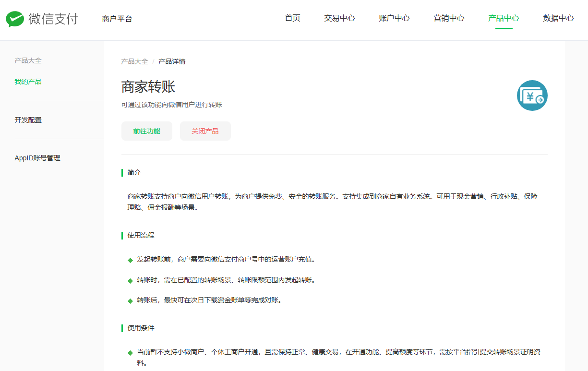
Task: Open the 首页 navigation item
Action: click(292, 18)
